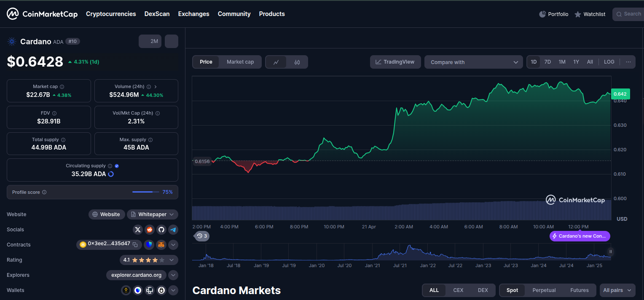Viewport: 644px width, 300px height.
Task: Click the blue shield icon beside the contract
Action: [149, 245]
